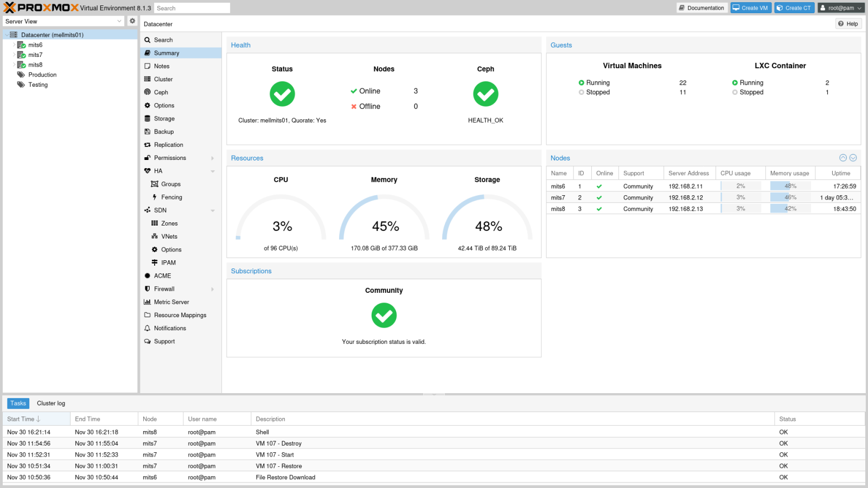
Task: Select the Metric Server sidebar item
Action: click(x=171, y=302)
